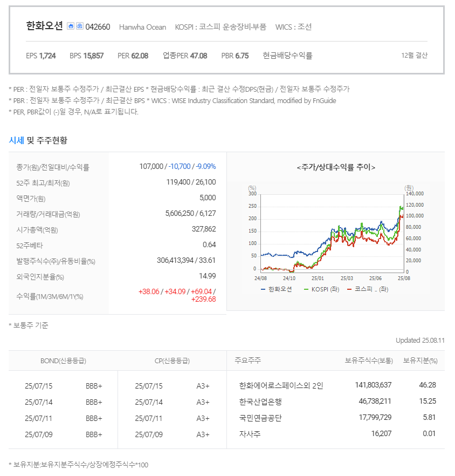455x476 pixels.
Task: Click the BOND(신용등급) column header
Action: [x=63, y=361]
